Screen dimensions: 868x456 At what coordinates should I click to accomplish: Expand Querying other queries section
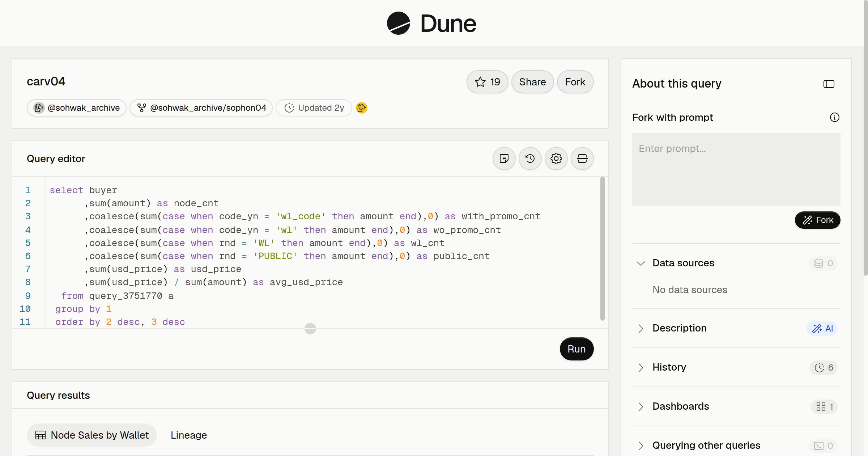click(x=641, y=446)
